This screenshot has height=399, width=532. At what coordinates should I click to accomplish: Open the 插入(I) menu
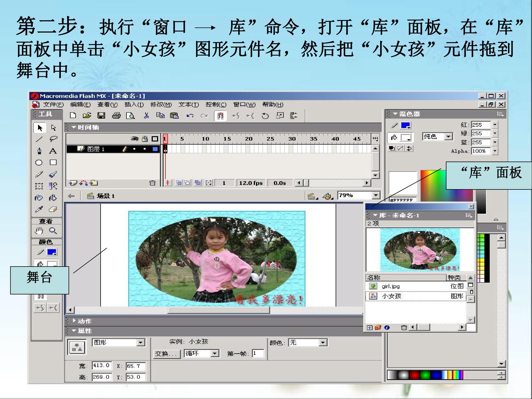coord(134,104)
